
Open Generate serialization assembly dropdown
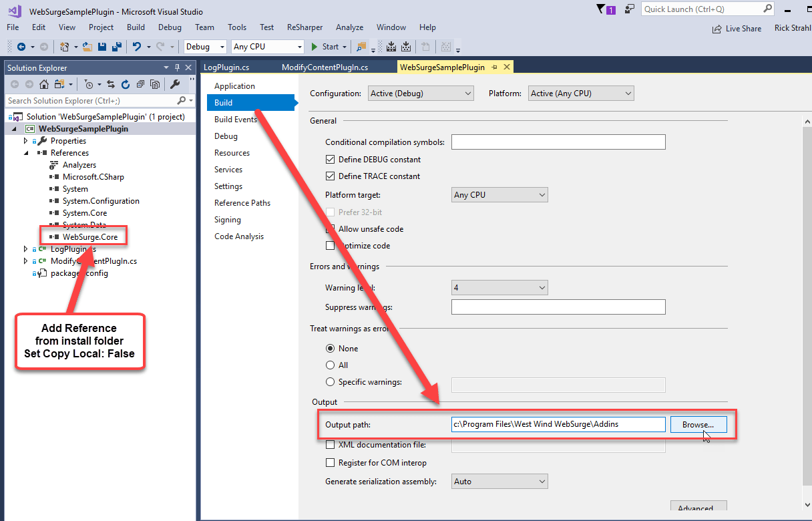[x=499, y=482]
